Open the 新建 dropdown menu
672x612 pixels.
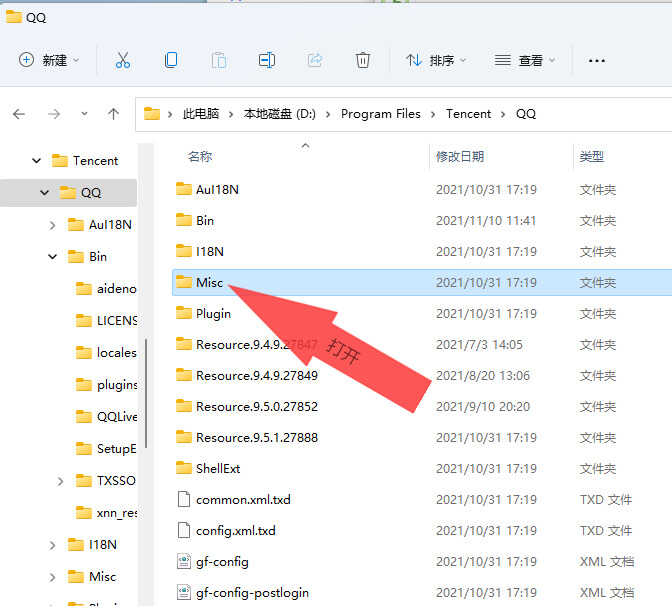click(x=49, y=60)
